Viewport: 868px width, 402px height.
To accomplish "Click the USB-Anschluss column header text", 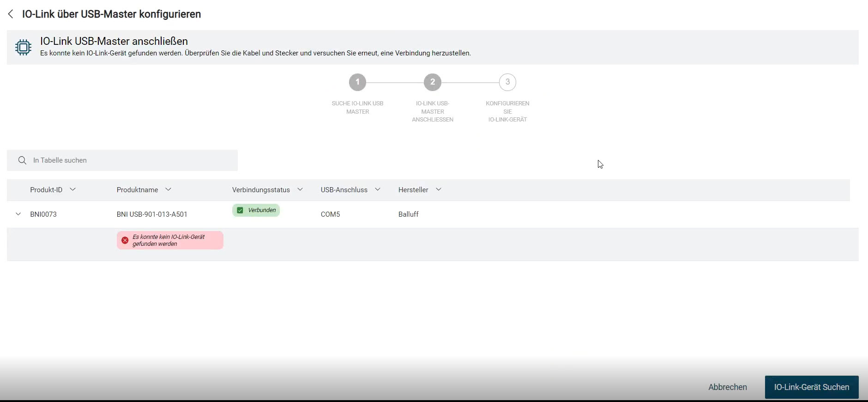I will 344,190.
